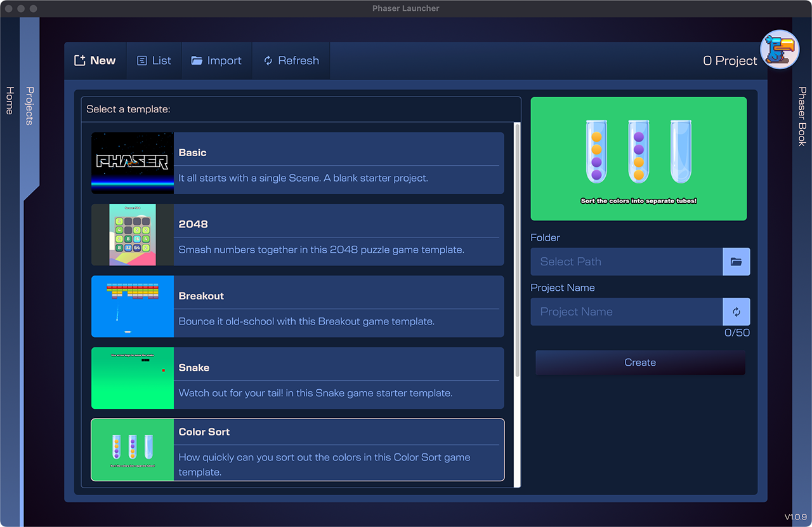The image size is (812, 527).
Task: Select the Projects side tab
Action: (x=29, y=106)
